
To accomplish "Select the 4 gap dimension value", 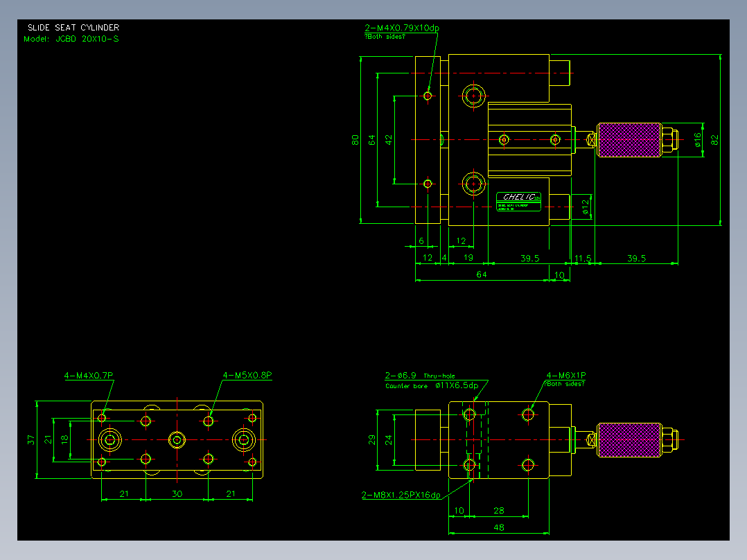I will pyautogui.click(x=444, y=257).
